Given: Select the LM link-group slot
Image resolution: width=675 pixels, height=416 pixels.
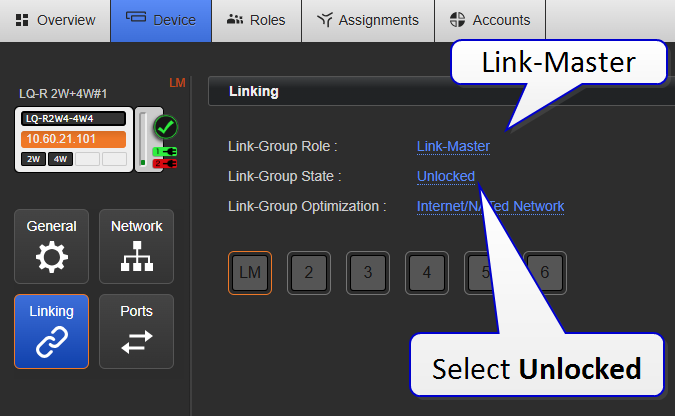Looking at the screenshot, I should (249, 272).
